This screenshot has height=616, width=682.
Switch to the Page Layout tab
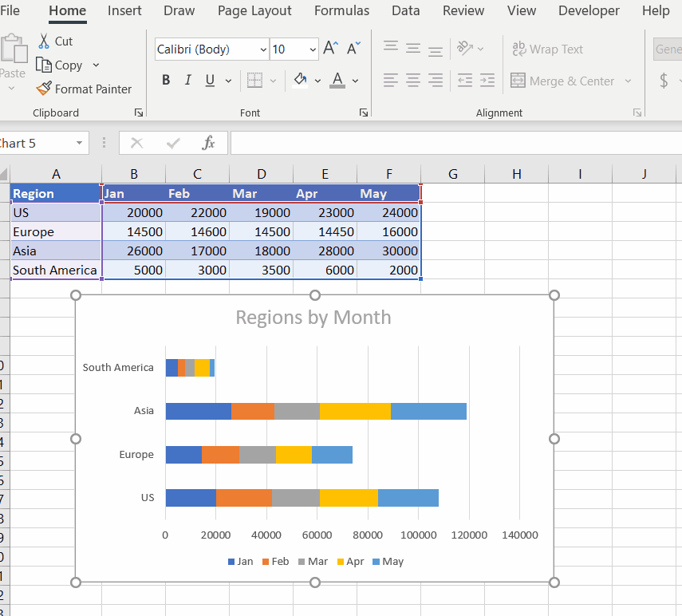click(x=254, y=10)
